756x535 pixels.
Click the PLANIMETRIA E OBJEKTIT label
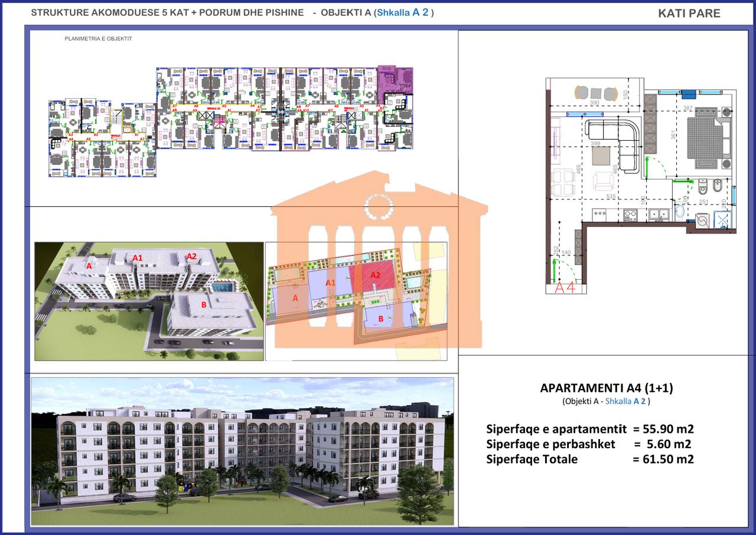[98, 38]
